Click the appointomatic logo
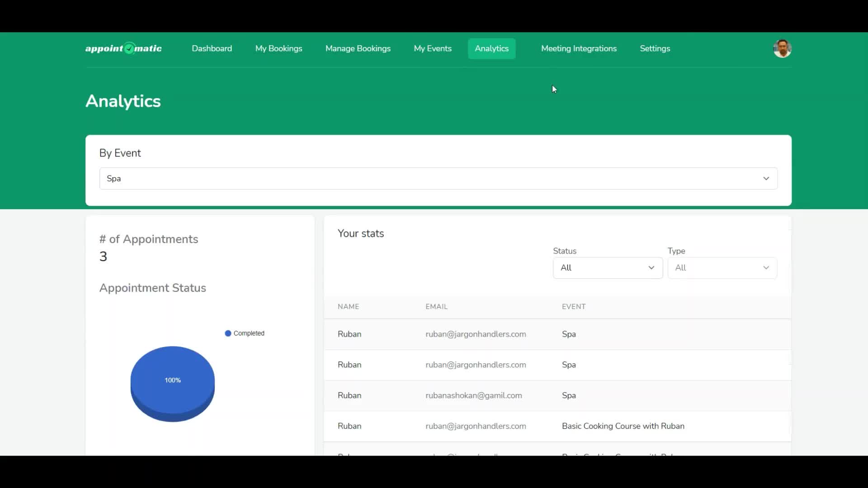868x488 pixels. (123, 48)
